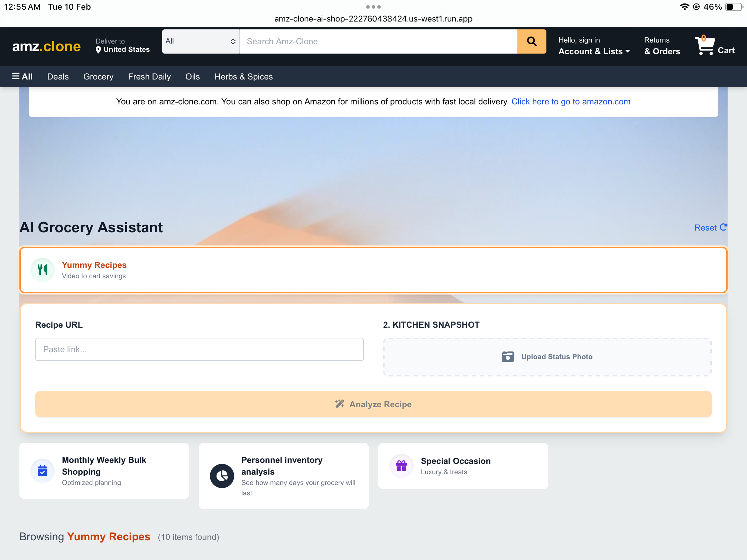Tap the three-dot multitasking control at top
Viewport: 747px width, 560px height.
373,7
